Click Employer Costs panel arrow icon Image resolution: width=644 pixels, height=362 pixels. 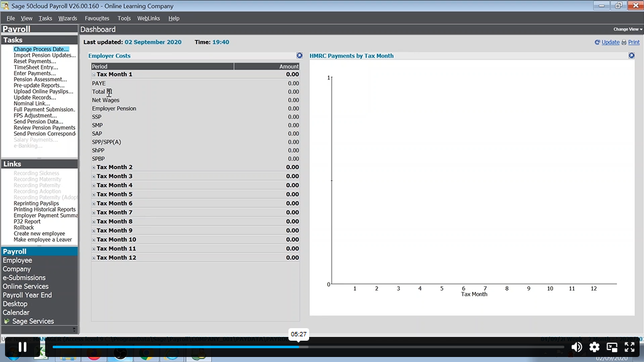[x=300, y=56]
